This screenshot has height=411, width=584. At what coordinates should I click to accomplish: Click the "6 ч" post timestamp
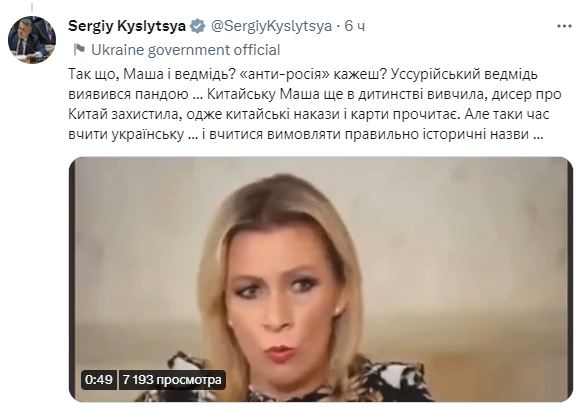(355, 26)
